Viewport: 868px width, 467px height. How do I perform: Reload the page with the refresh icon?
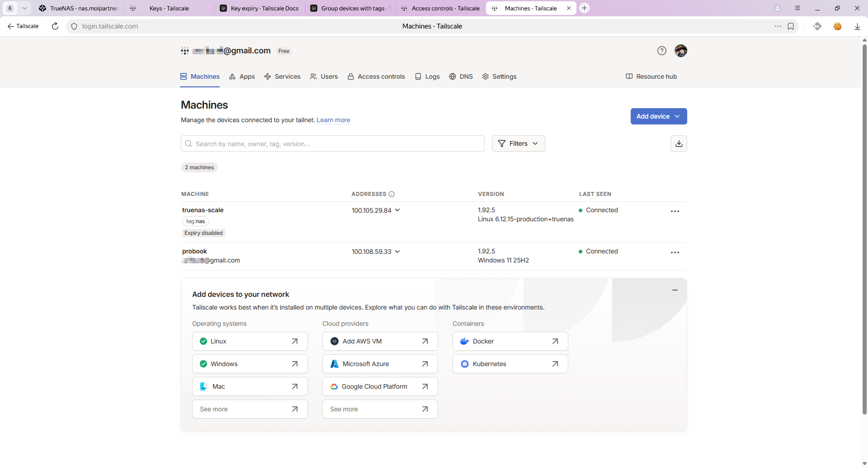[x=55, y=26]
